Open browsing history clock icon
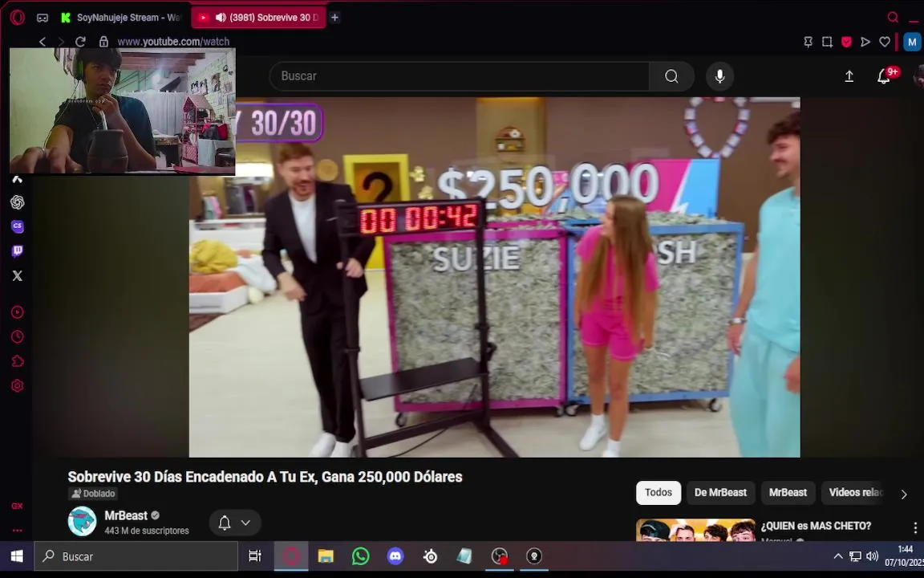924x578 pixels. tap(17, 337)
